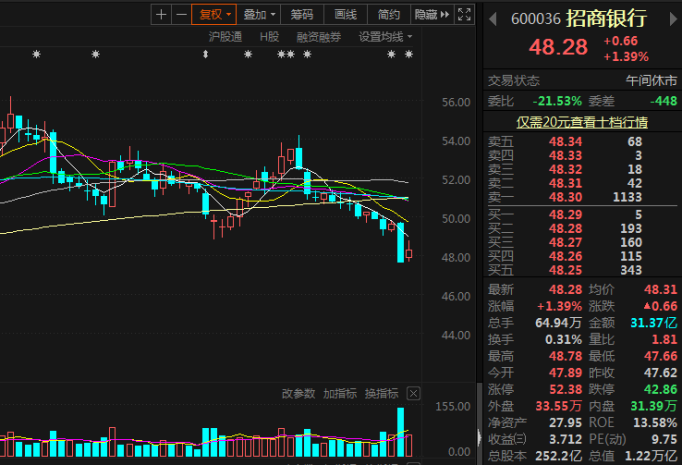Click the 最高 value 48.78

(x=565, y=356)
